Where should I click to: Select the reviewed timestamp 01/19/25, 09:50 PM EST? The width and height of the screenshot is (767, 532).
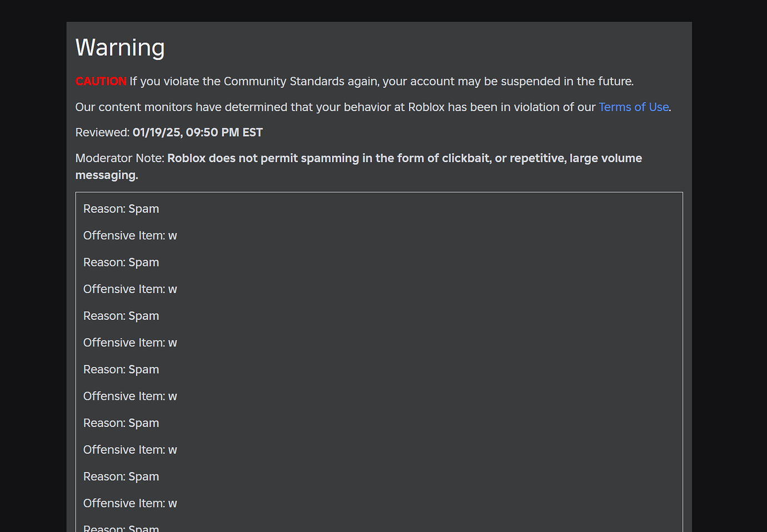click(x=197, y=132)
